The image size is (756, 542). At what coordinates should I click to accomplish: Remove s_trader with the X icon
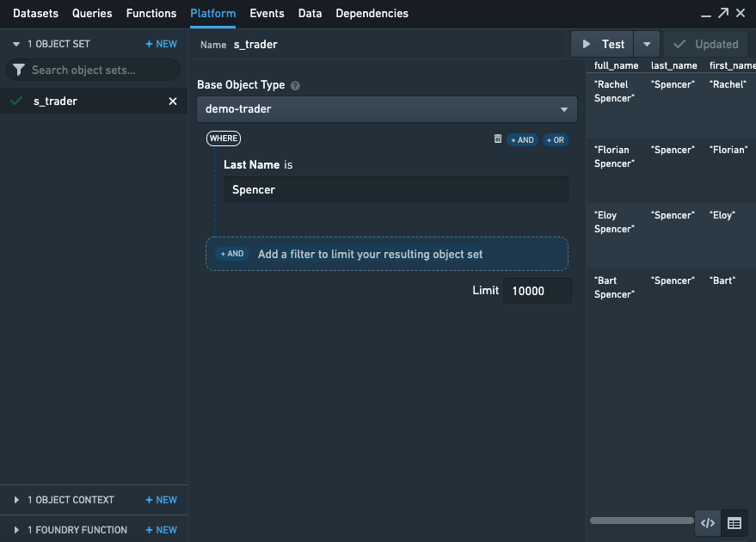pos(173,102)
